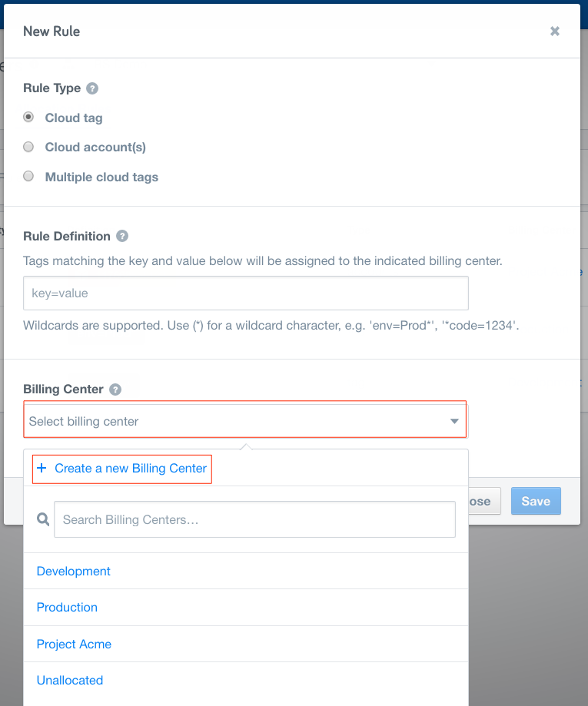Click the billing center dropdown arrow
The image size is (588, 706).
pyautogui.click(x=454, y=422)
